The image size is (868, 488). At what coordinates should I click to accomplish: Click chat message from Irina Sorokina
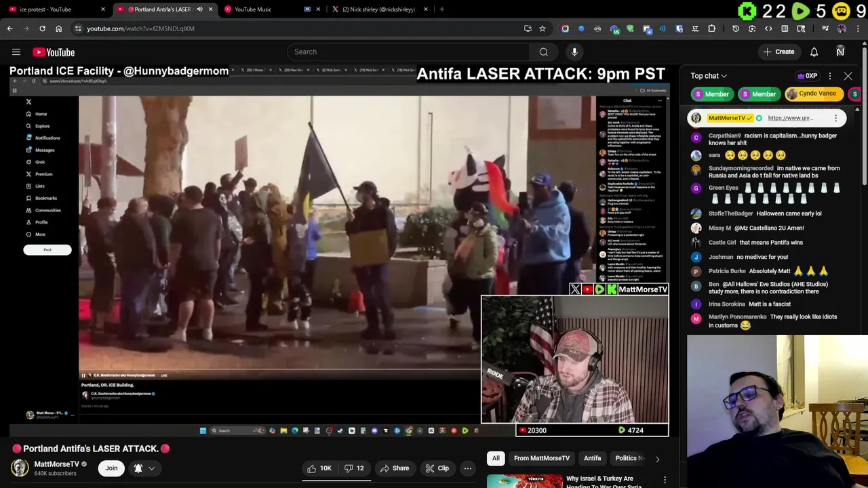click(770, 304)
